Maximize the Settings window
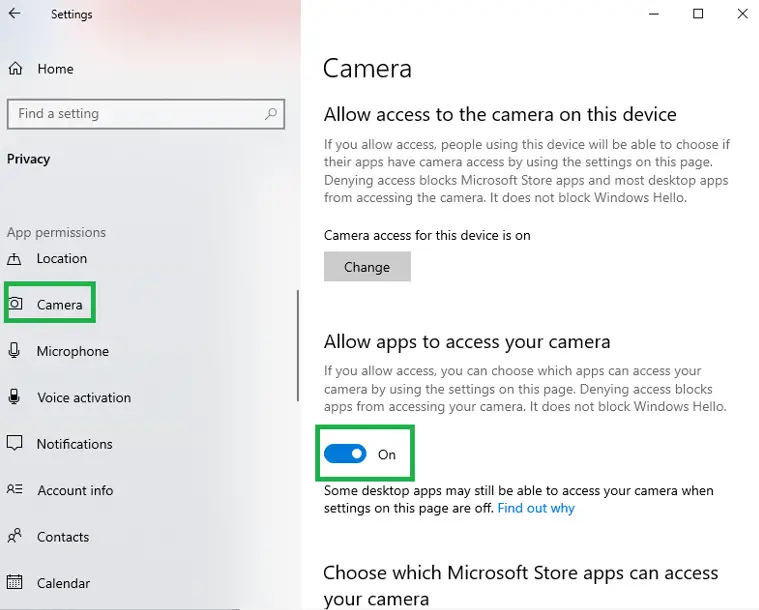Screen dimensions: 759x610 point(698,14)
